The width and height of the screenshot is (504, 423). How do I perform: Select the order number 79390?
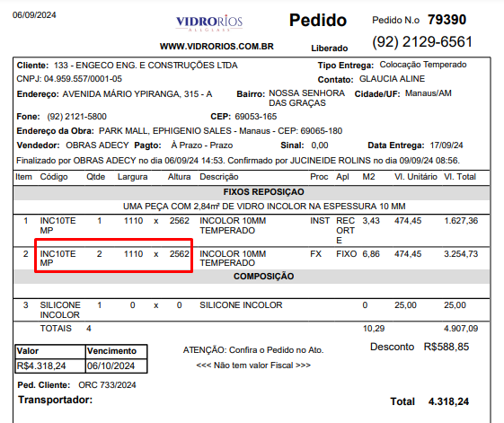(447, 20)
